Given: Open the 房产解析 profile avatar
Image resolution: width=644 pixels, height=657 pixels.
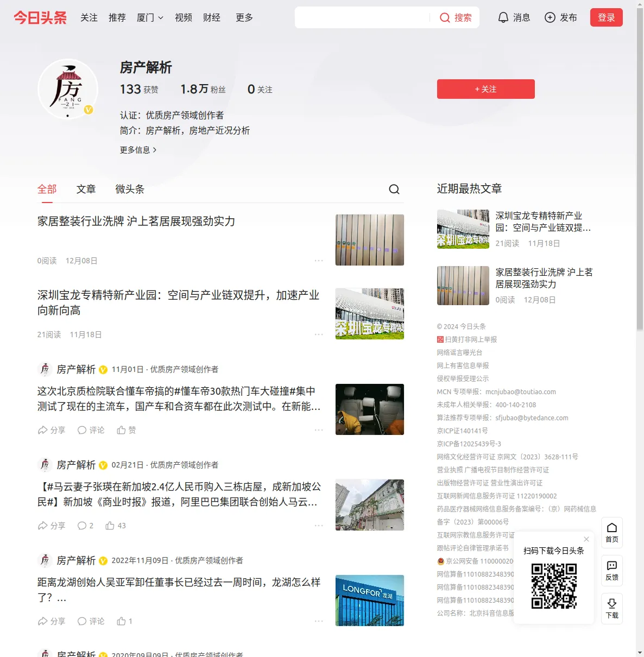Looking at the screenshot, I should (68, 89).
